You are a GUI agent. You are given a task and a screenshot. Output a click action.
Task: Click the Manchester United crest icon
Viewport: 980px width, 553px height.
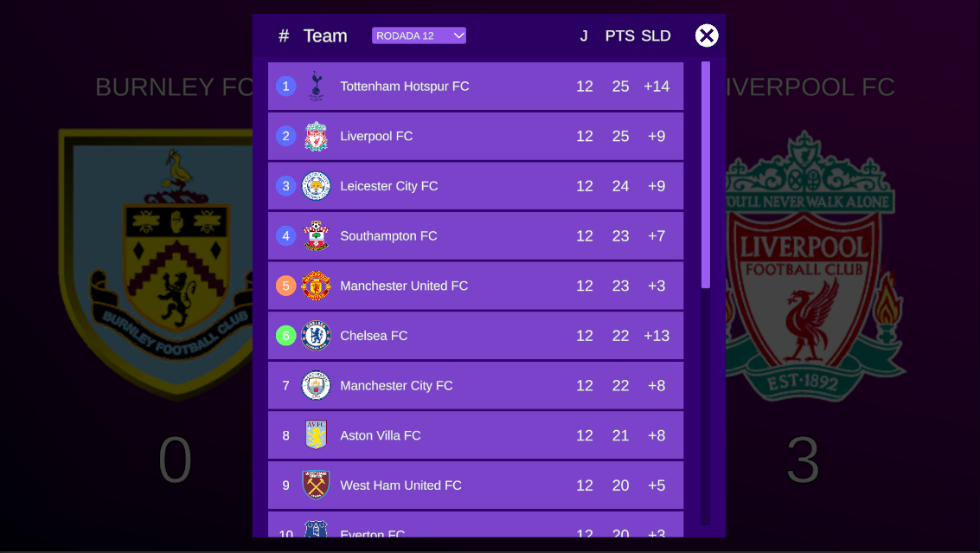(316, 286)
